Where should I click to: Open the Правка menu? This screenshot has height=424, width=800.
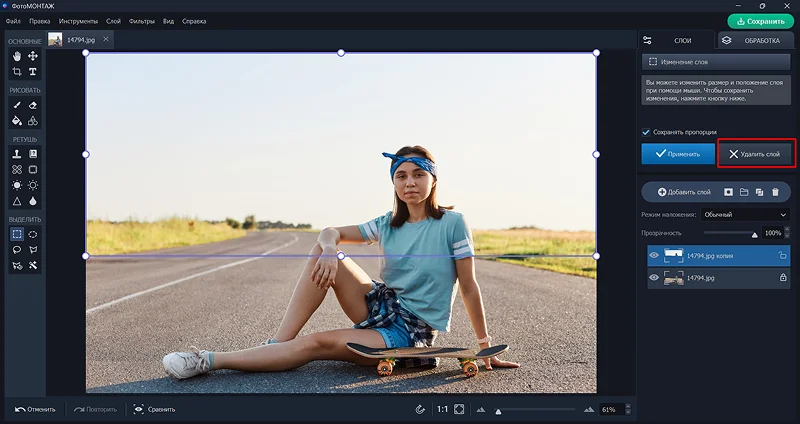point(40,21)
